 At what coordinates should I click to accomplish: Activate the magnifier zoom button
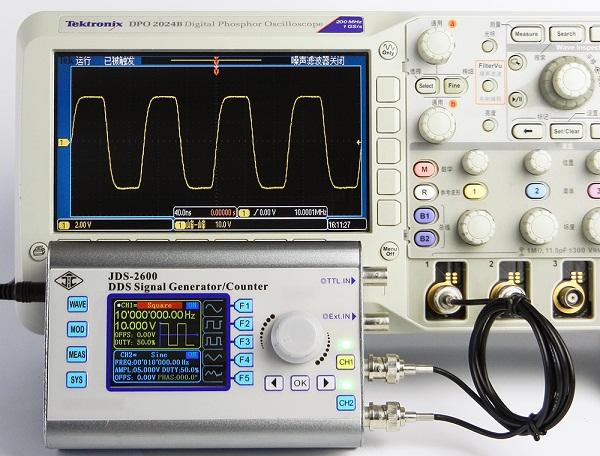point(517,62)
